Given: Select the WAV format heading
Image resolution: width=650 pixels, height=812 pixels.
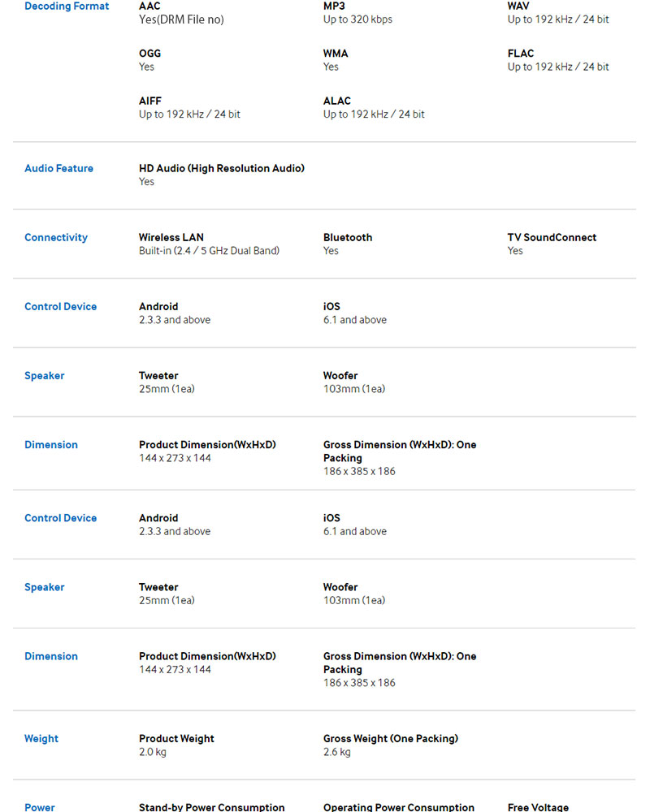Looking at the screenshot, I should (x=518, y=6).
